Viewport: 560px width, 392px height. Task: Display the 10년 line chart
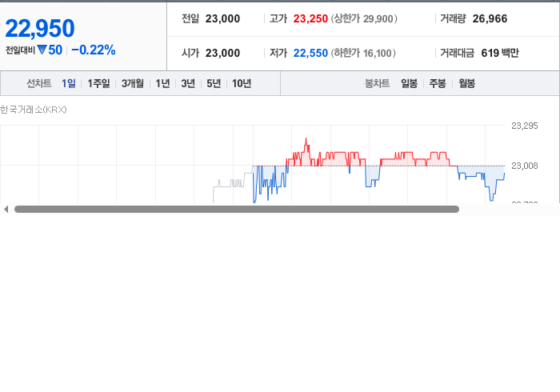pos(242,83)
